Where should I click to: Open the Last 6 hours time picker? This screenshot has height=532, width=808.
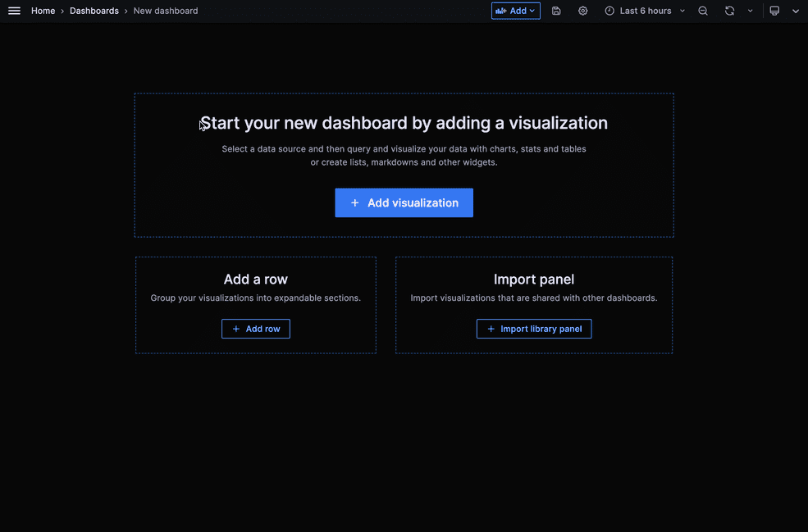click(x=645, y=11)
